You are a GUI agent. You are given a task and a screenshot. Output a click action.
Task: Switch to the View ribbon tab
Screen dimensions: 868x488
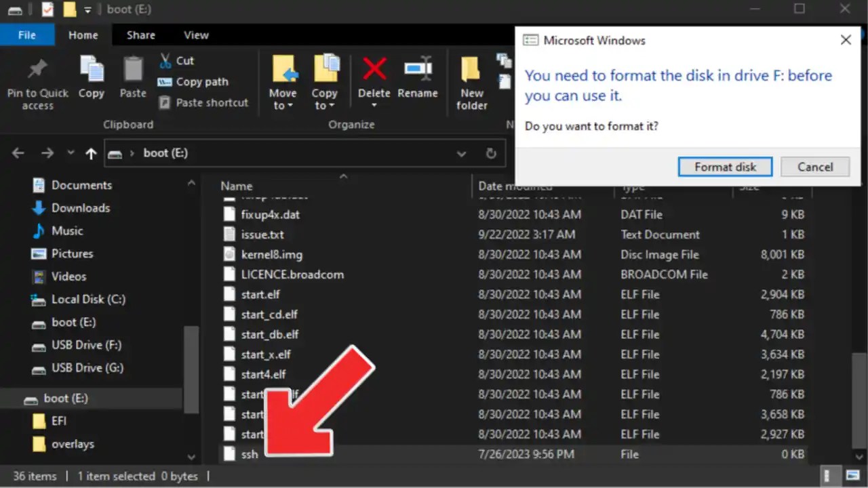click(196, 35)
